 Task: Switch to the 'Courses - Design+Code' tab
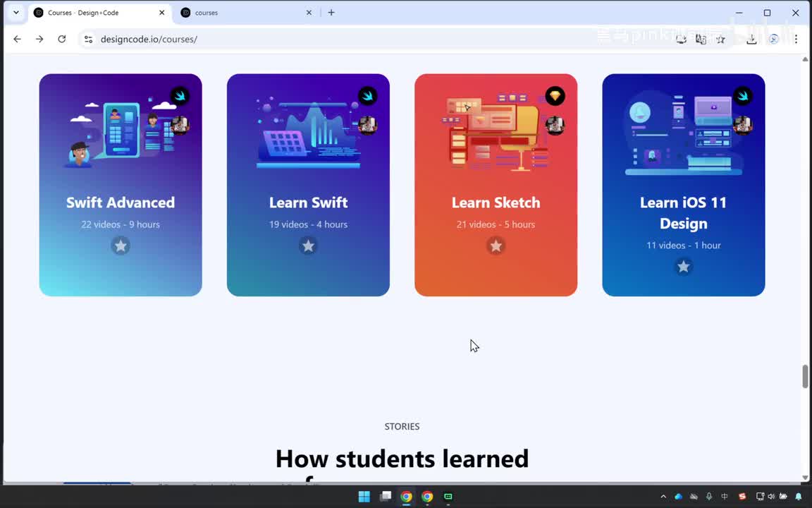tap(99, 13)
